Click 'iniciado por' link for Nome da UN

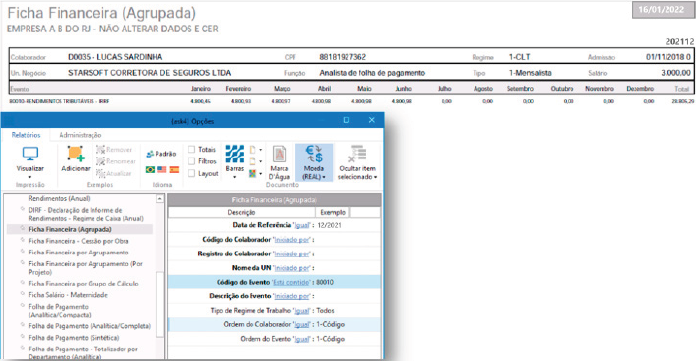(292, 268)
